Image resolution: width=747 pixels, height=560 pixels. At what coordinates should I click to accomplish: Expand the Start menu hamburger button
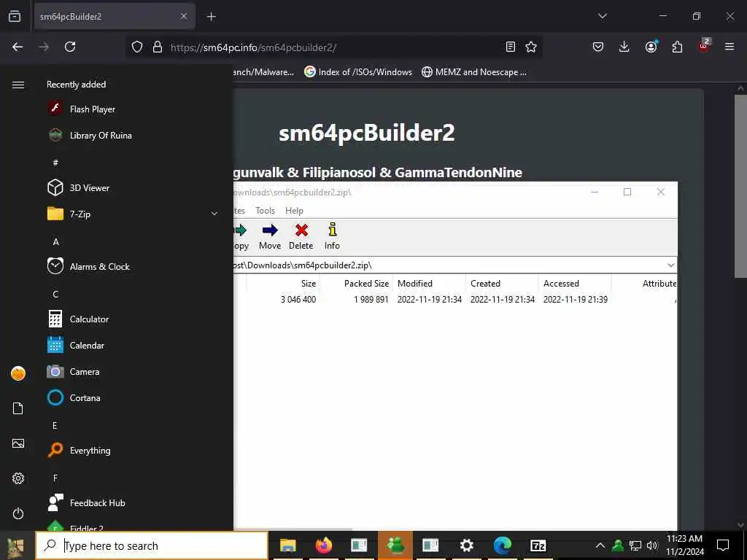[18, 85]
